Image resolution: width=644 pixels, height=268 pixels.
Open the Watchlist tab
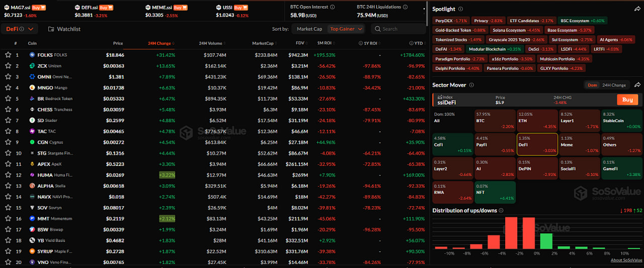pyautogui.click(x=64, y=29)
